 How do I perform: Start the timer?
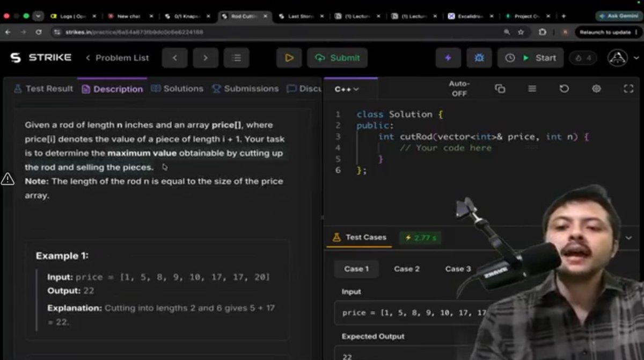[x=530, y=57]
